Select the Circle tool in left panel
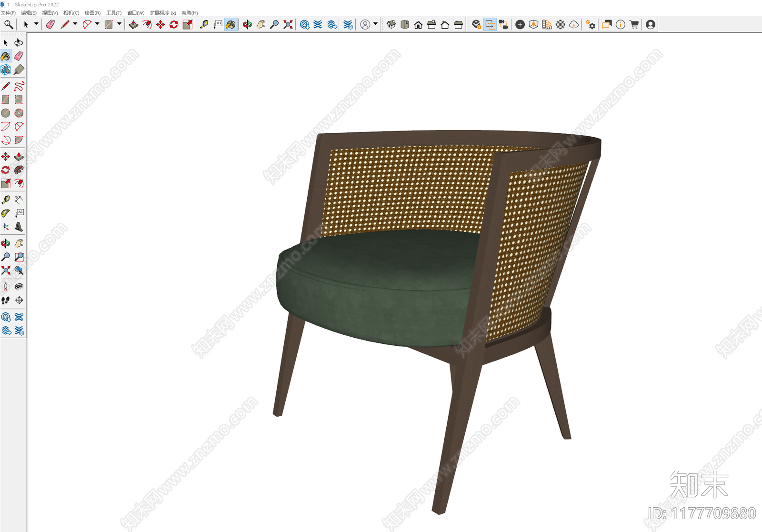The height and width of the screenshot is (532, 762). click(x=6, y=113)
